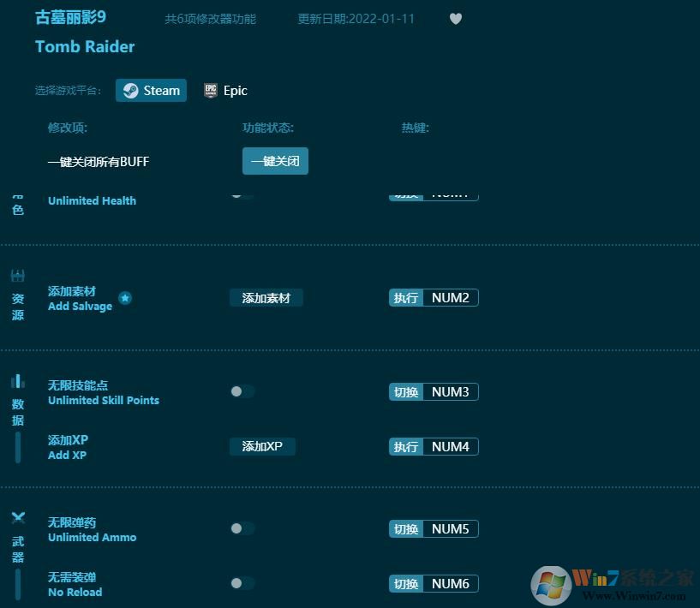The image size is (700, 608).
Task: Click the 添加素材 action button
Action: pyautogui.click(x=266, y=297)
